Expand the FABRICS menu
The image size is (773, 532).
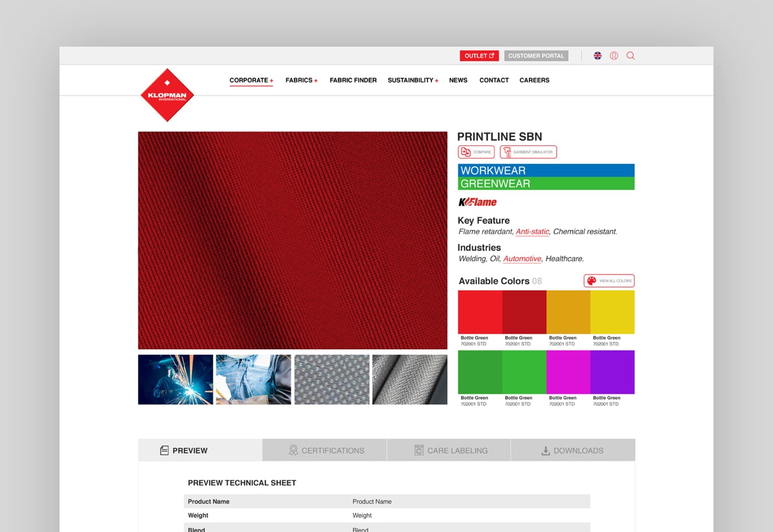pyautogui.click(x=301, y=80)
